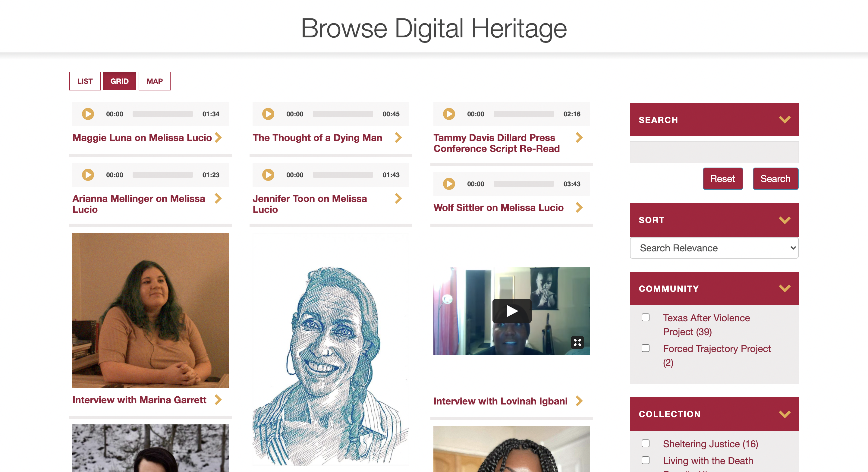Click into the search text field
This screenshot has height=472, width=868.
tap(714, 152)
